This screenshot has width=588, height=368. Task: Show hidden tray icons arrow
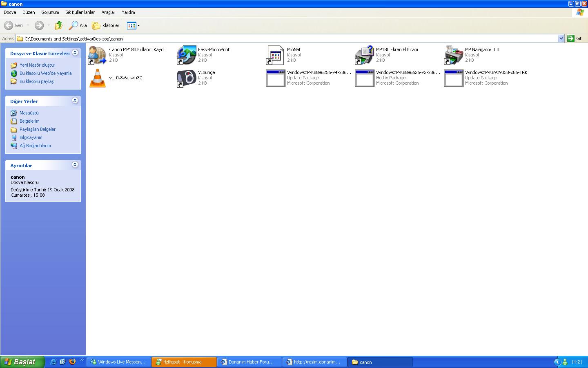tap(557, 362)
